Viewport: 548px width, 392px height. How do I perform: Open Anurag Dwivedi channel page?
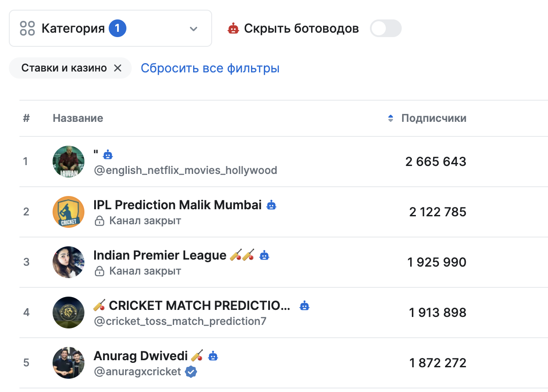pyautogui.click(x=141, y=356)
